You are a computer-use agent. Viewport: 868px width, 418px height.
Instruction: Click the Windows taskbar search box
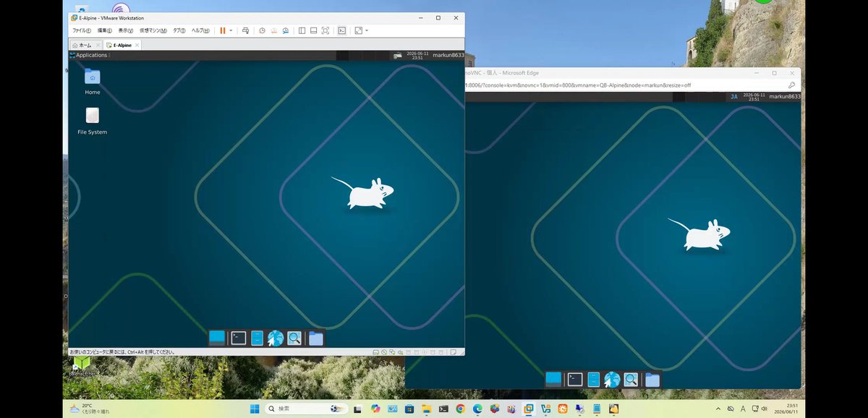pyautogui.click(x=306, y=409)
